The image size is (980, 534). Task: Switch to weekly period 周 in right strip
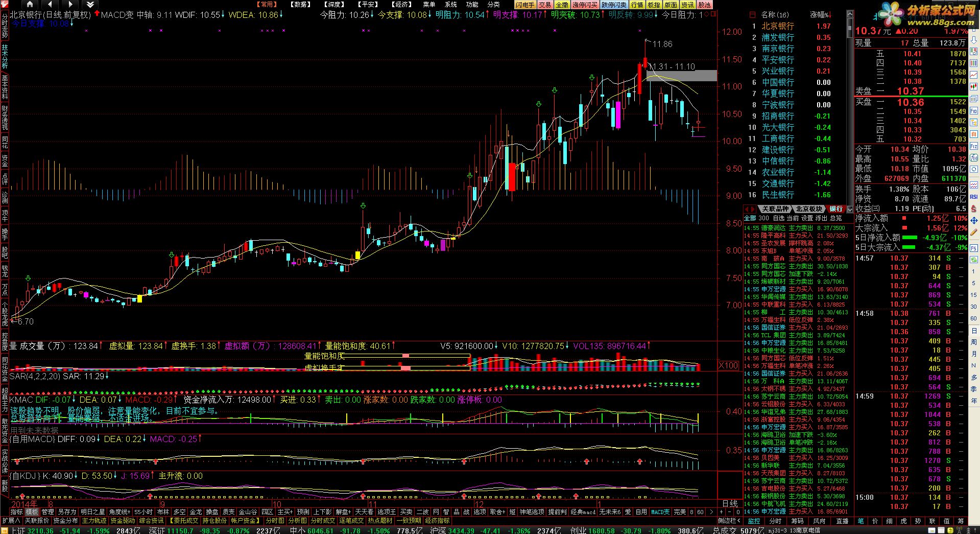coord(974,342)
